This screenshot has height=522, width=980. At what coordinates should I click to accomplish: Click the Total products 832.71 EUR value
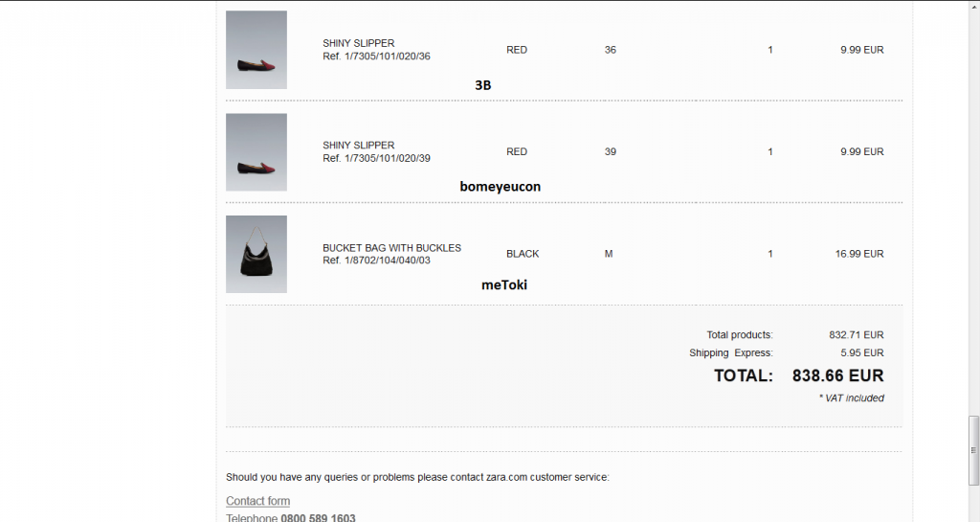pyautogui.click(x=857, y=334)
